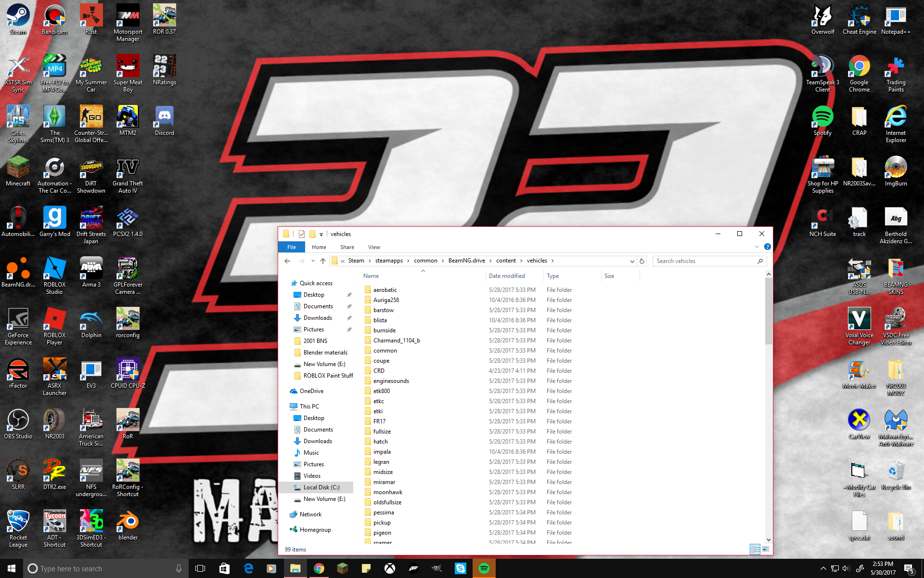The width and height of the screenshot is (924, 578).
Task: Select the Motorsport Manager icon
Action: tap(128, 23)
